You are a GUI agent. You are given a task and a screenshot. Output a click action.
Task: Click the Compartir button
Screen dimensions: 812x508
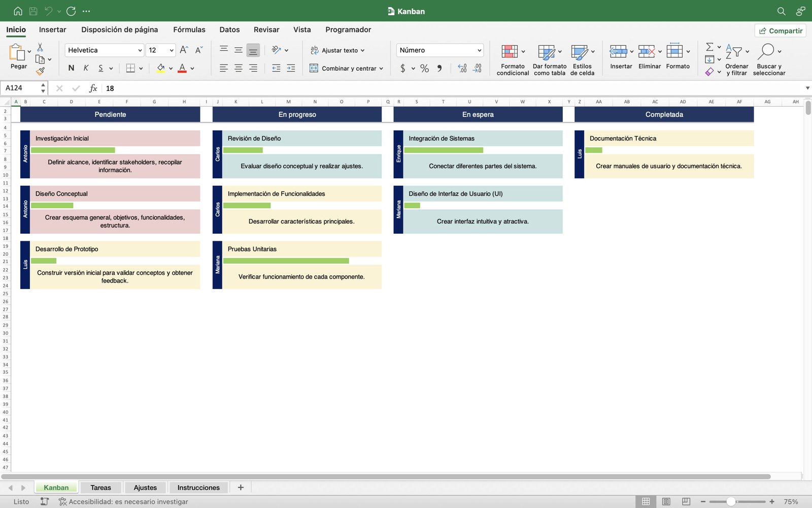(x=780, y=30)
